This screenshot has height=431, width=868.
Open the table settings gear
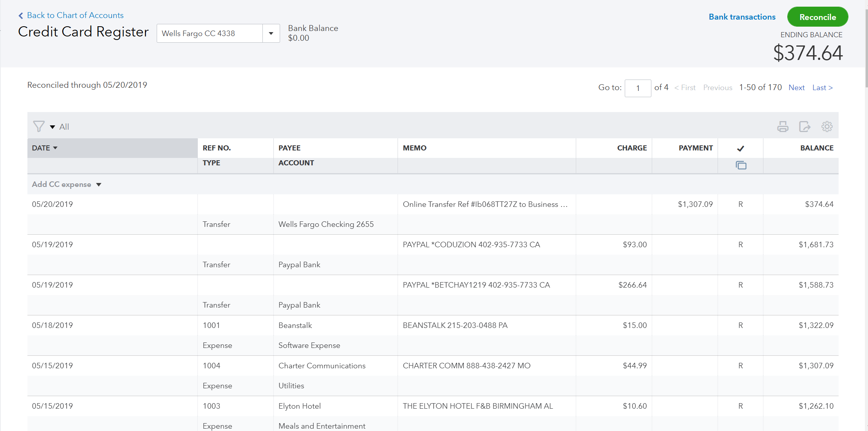[x=827, y=127]
